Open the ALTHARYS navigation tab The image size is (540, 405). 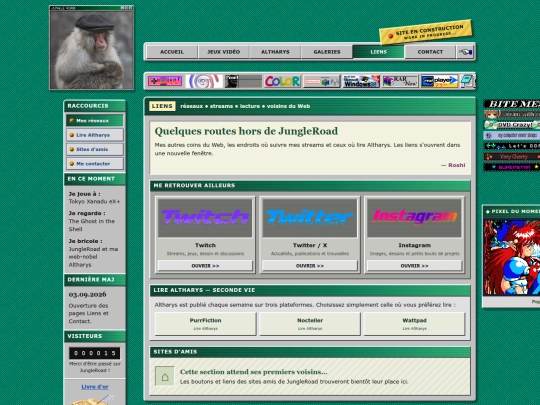[275, 52]
